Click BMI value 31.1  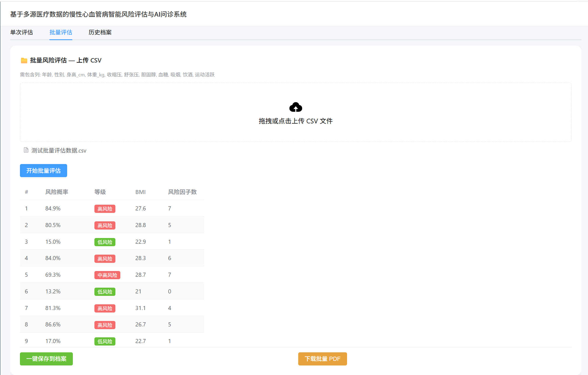click(141, 308)
